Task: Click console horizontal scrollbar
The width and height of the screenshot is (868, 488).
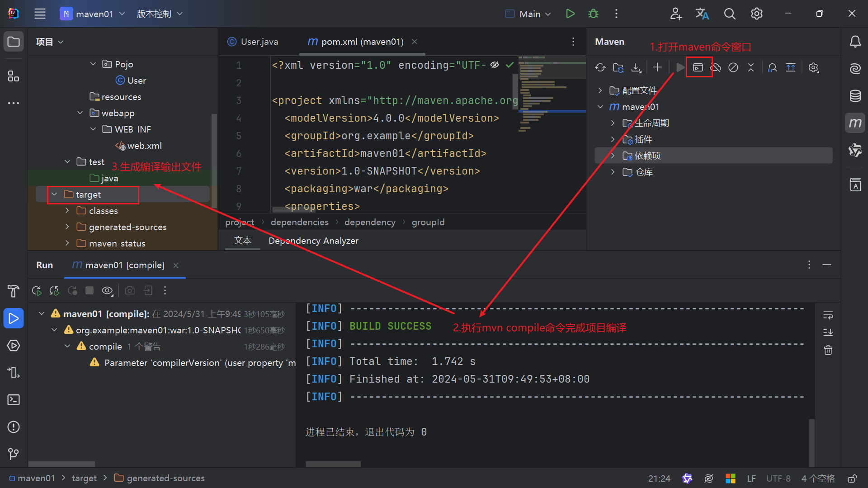Action: coord(333,464)
